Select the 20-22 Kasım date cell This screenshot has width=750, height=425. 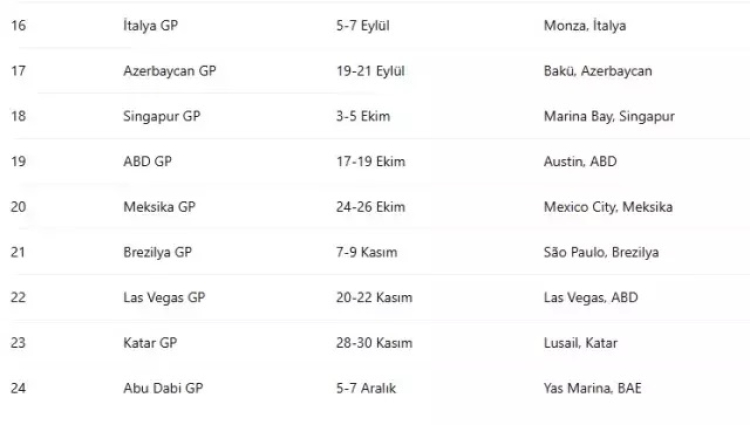(375, 297)
